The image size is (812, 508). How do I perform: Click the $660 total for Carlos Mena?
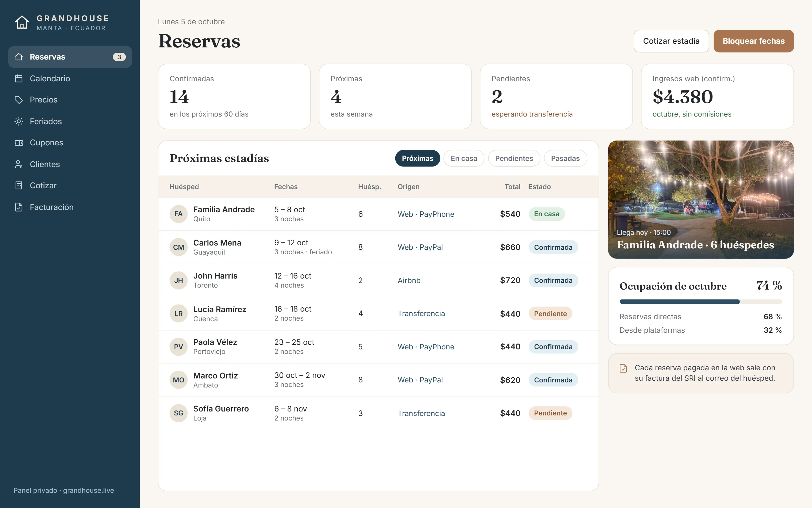[x=510, y=247]
